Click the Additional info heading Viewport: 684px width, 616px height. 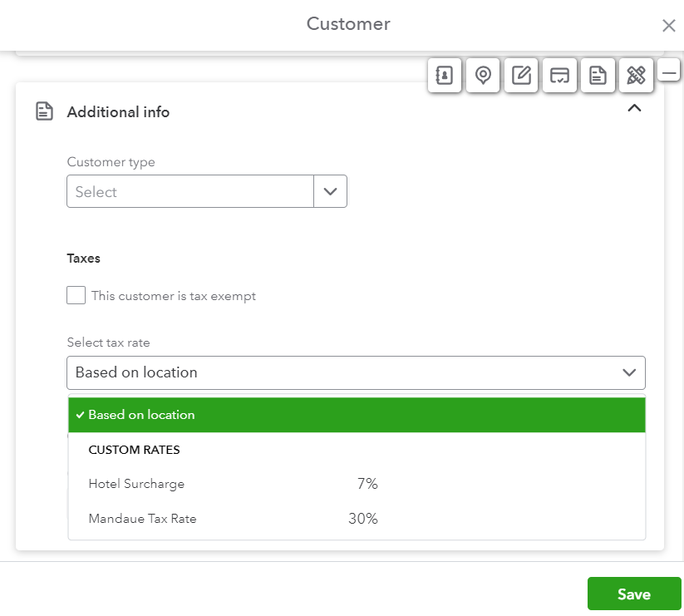[x=118, y=111]
